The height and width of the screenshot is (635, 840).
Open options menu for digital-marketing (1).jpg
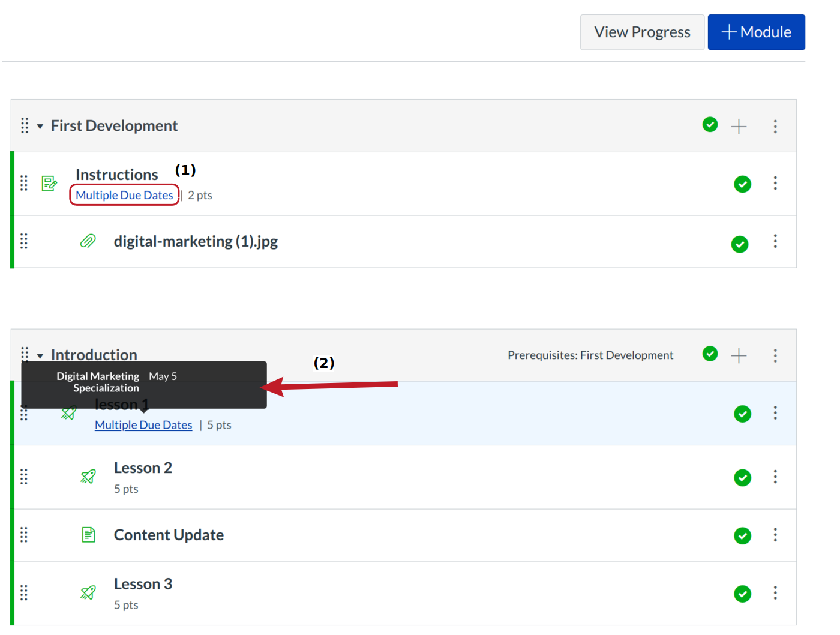point(775,241)
